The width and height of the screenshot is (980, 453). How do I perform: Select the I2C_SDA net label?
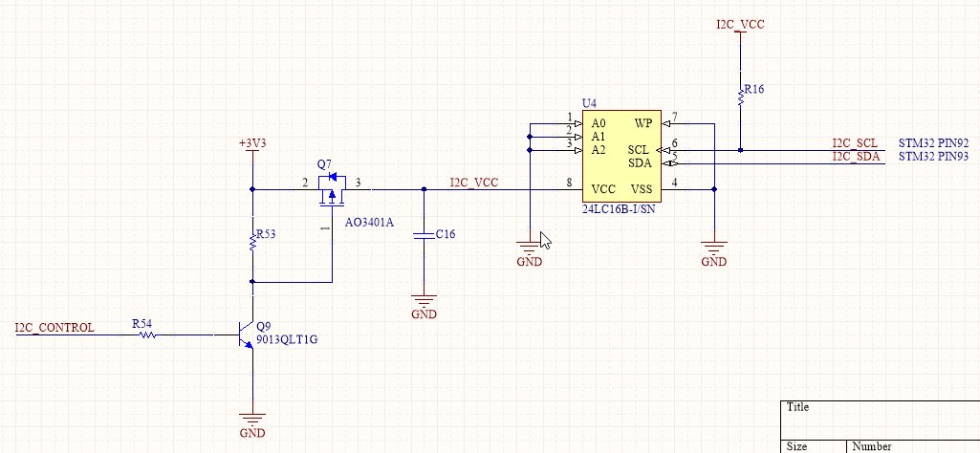pyautogui.click(x=855, y=157)
